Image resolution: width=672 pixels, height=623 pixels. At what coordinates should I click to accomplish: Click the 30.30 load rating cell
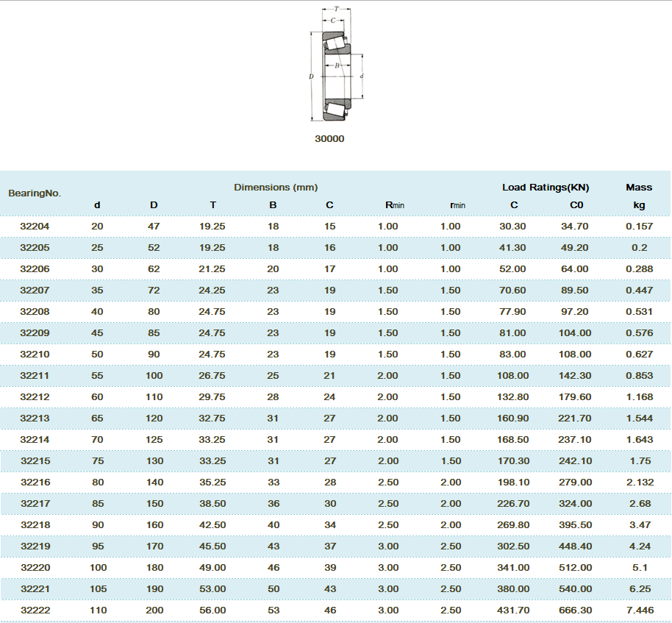click(x=512, y=227)
